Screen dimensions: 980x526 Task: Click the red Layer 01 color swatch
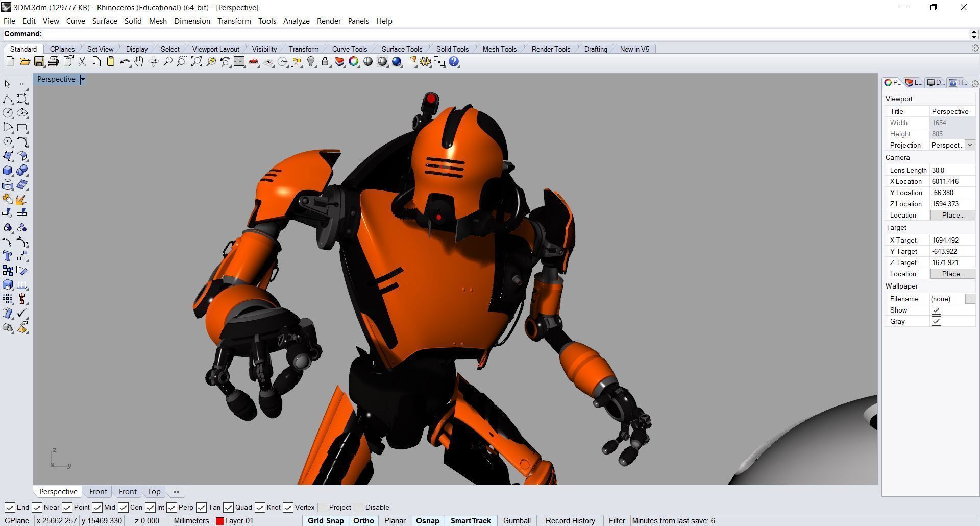click(x=220, y=521)
